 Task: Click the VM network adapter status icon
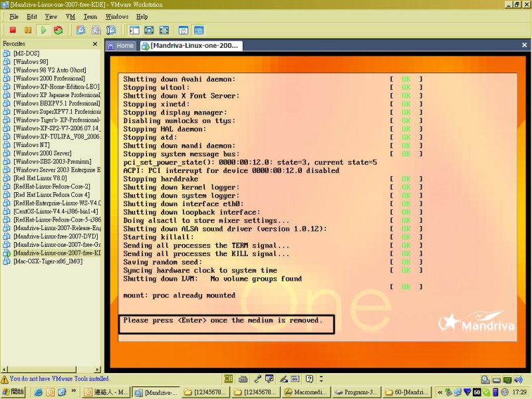click(x=507, y=380)
